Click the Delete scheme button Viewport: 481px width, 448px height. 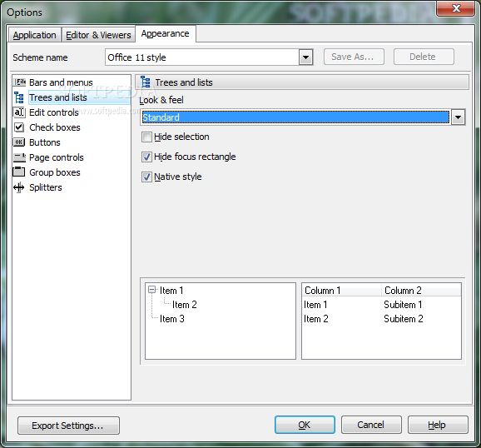(424, 57)
